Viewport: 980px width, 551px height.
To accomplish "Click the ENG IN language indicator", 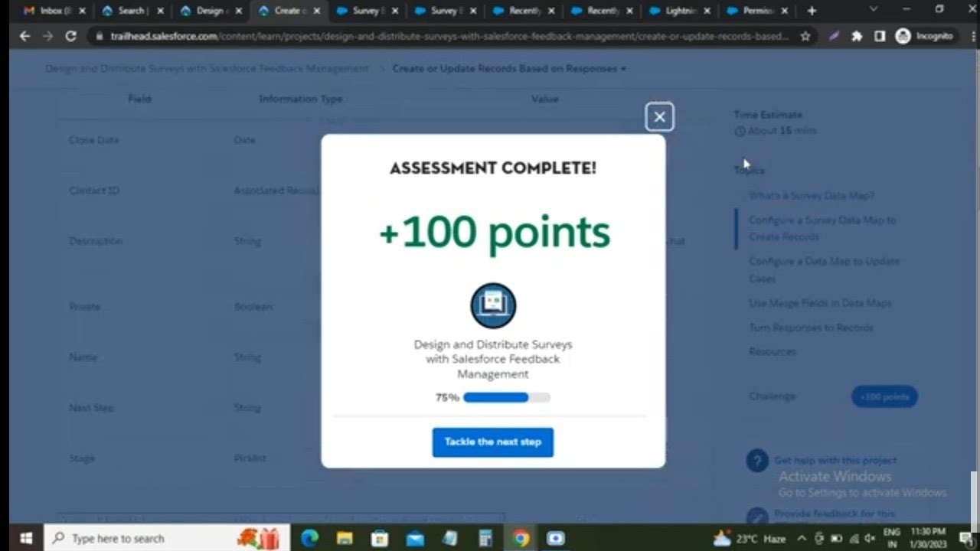I will pos(892,538).
